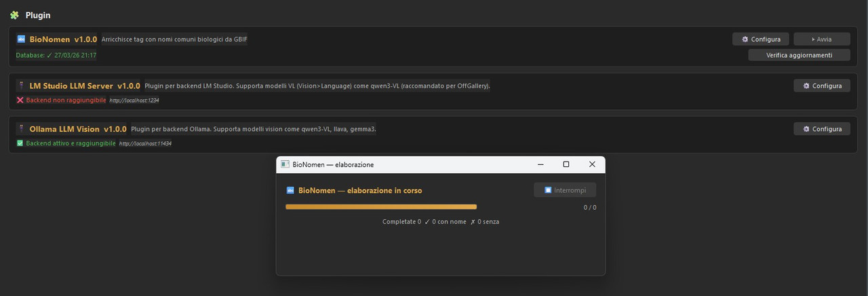Click 'Ollama LLM Vision v1.0.0' title
868x296 pixels.
tap(78, 128)
